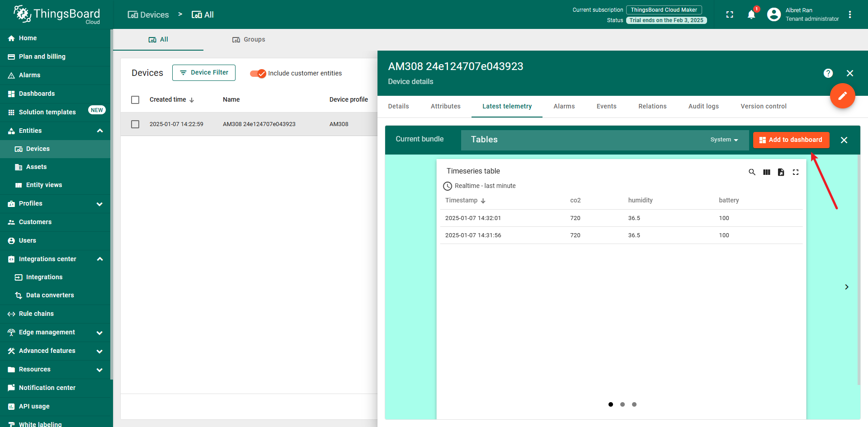Expand Resources section

[x=99, y=370]
